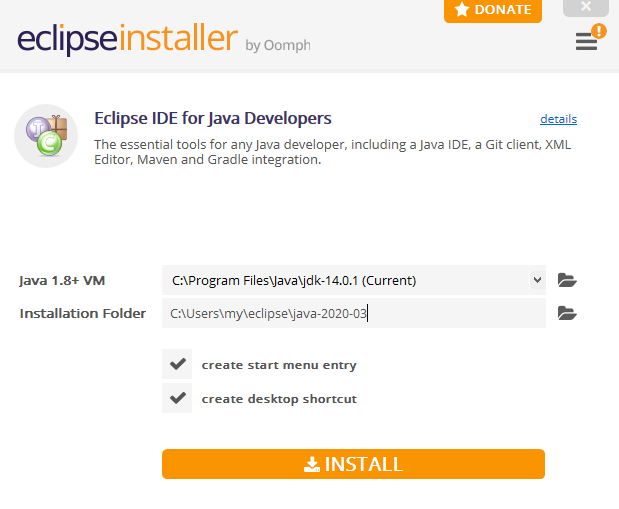Click the INSTALL button
619x509 pixels.
click(353, 464)
